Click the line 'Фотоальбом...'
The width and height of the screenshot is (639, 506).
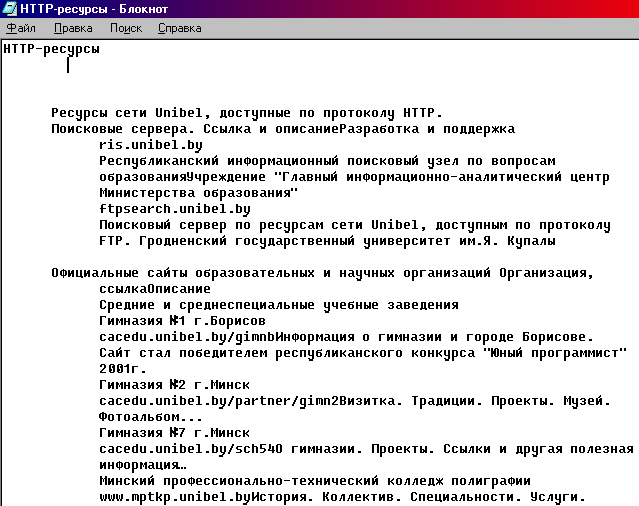(x=150, y=417)
